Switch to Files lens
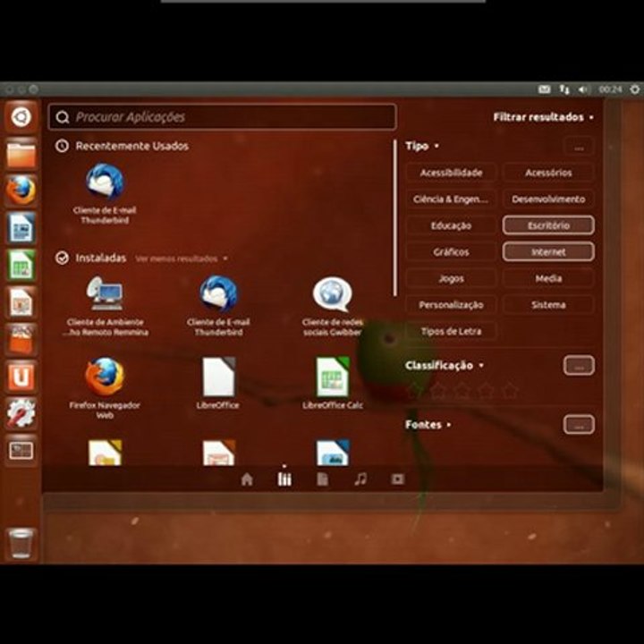Viewport: 644px width, 644px height. click(322, 479)
